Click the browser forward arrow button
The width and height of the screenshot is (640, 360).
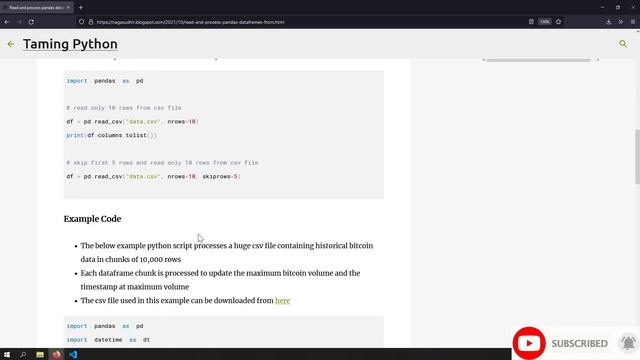[19, 22]
